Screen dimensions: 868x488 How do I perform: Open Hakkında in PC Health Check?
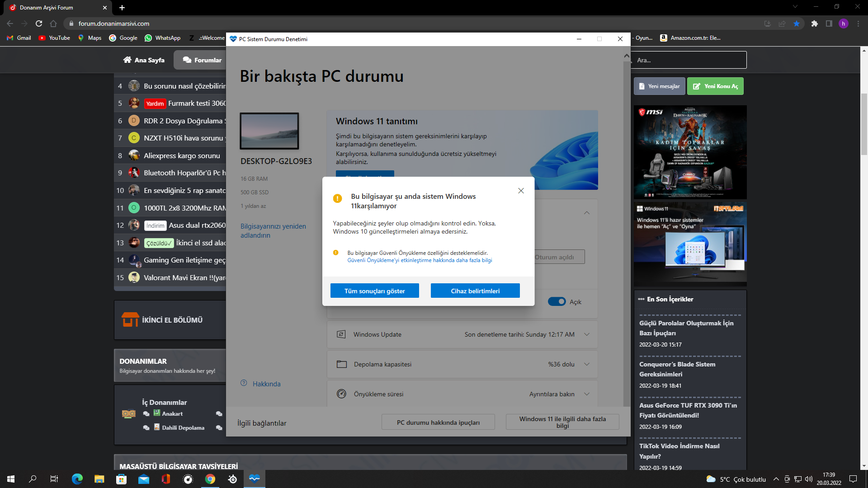[x=266, y=384]
